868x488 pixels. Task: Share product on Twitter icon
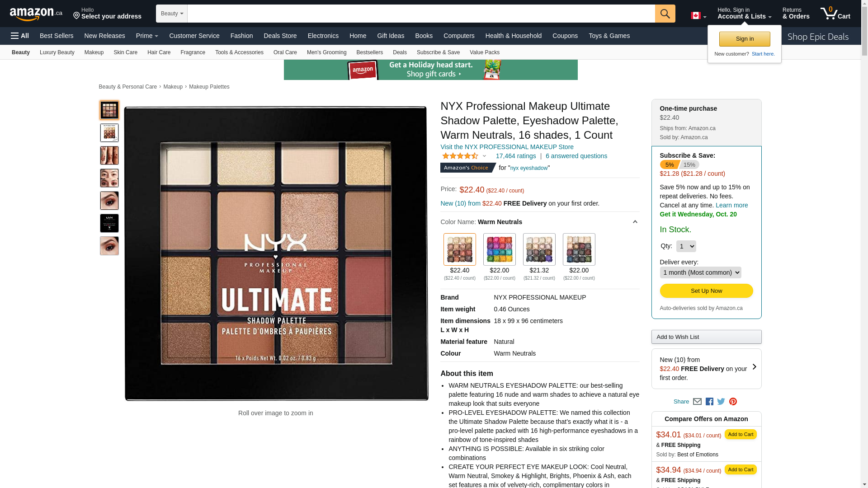(x=721, y=401)
